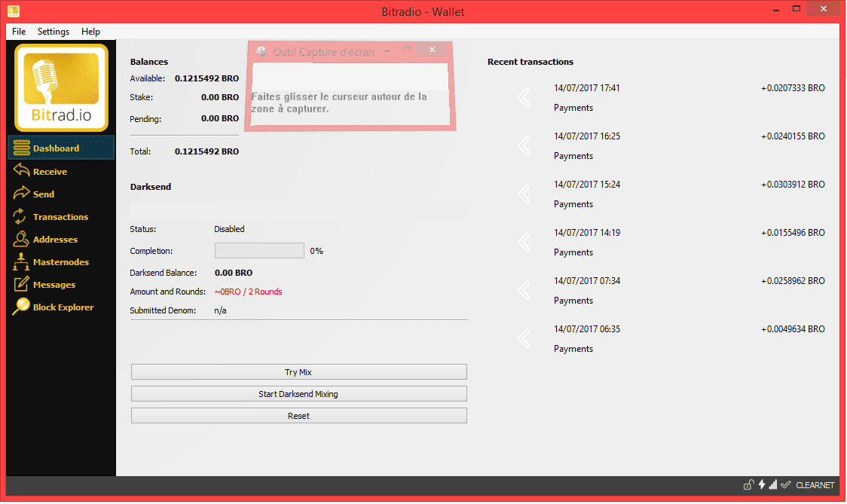Click the +0.0258962 BRO amount

pos(793,281)
